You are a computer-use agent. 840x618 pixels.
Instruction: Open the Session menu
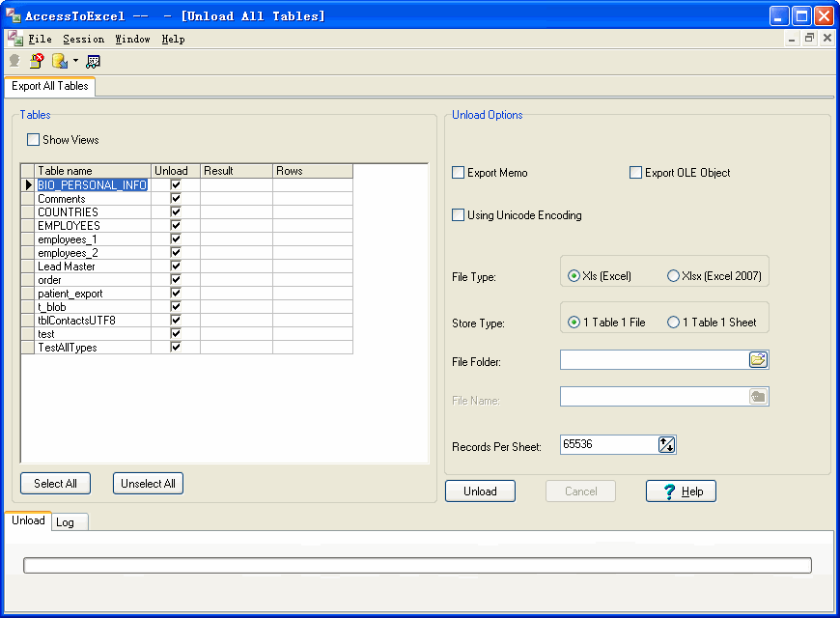(84, 40)
